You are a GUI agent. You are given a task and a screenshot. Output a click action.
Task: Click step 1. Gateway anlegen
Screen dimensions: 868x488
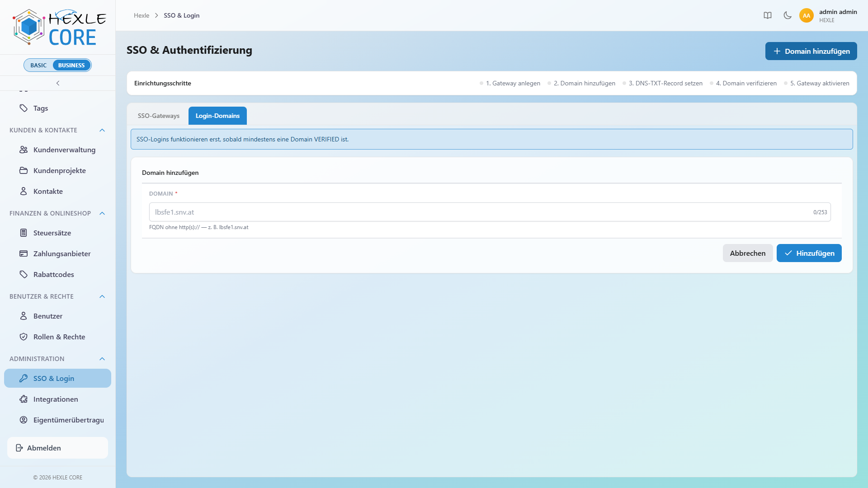click(x=510, y=83)
